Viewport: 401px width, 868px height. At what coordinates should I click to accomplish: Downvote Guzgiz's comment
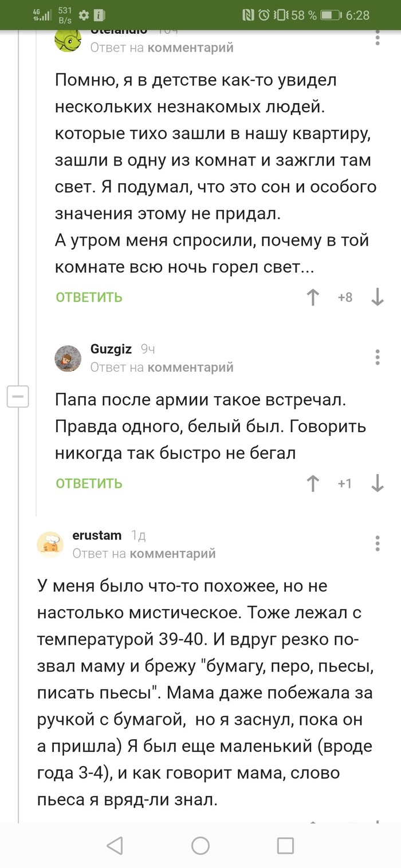click(x=378, y=484)
